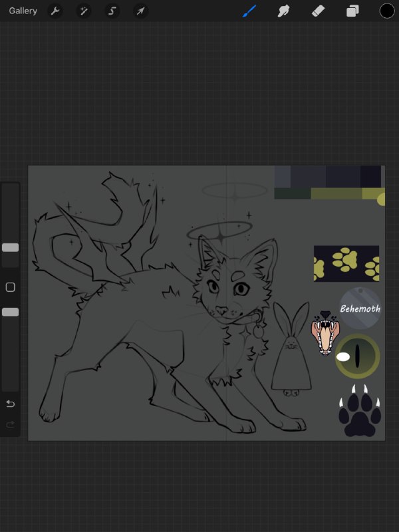Viewport: 399px width, 532px height.
Task: Activate the Selection tool
Action: tap(112, 11)
